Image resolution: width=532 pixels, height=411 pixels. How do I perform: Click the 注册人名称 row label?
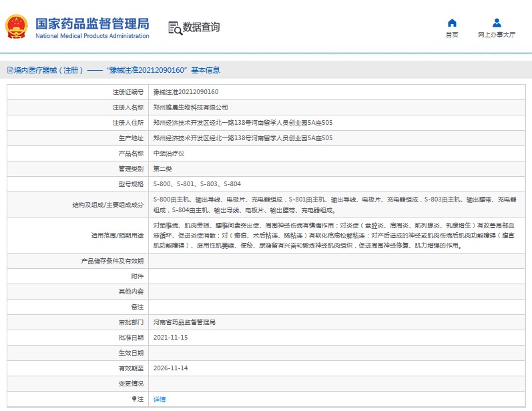point(128,107)
